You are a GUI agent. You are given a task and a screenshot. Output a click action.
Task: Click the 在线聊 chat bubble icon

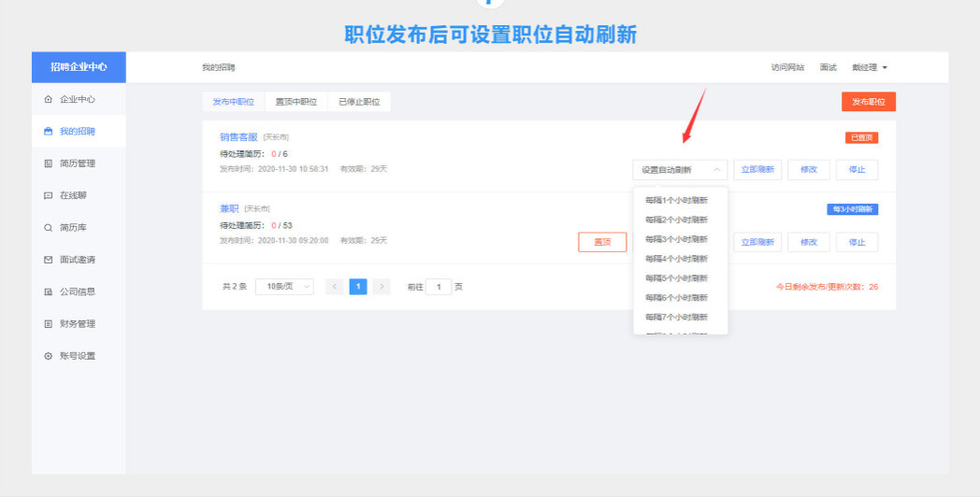(x=49, y=195)
